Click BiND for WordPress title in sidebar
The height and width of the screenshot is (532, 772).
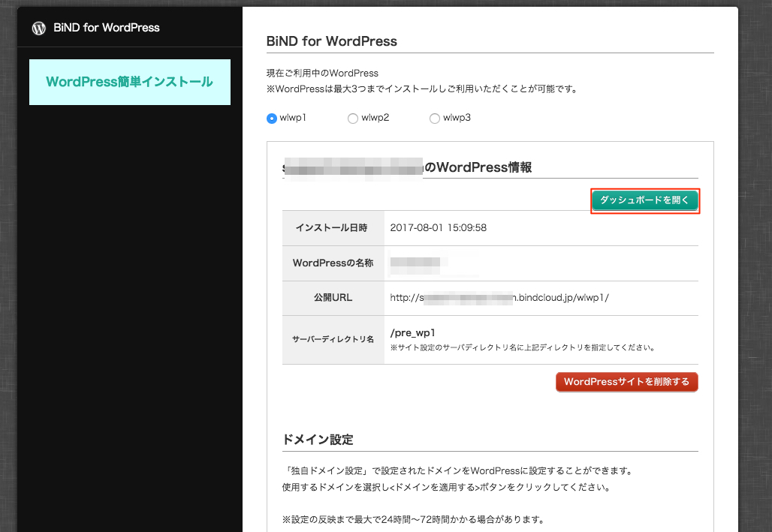pos(107,28)
